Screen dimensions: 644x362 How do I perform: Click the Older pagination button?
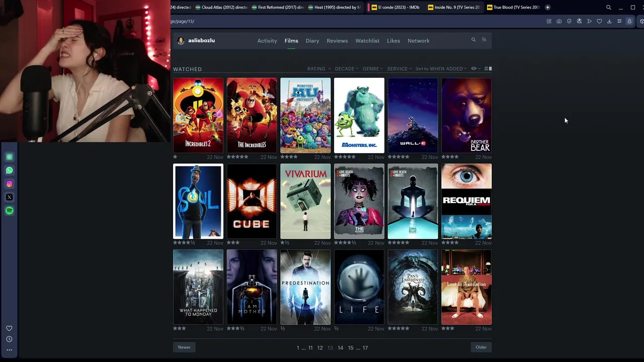[x=481, y=347]
